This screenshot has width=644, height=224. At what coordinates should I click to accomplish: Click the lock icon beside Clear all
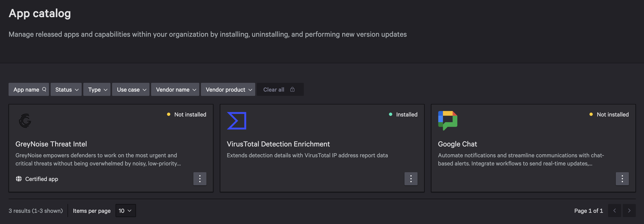[292, 89]
